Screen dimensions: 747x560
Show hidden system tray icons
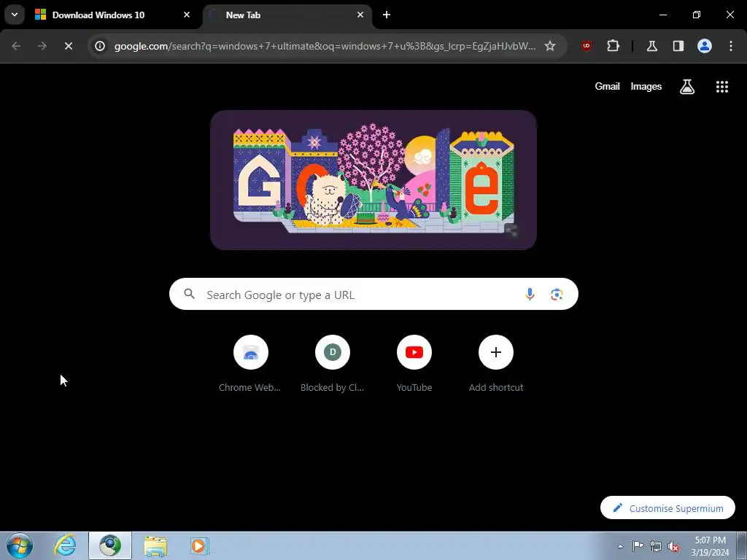click(x=620, y=546)
